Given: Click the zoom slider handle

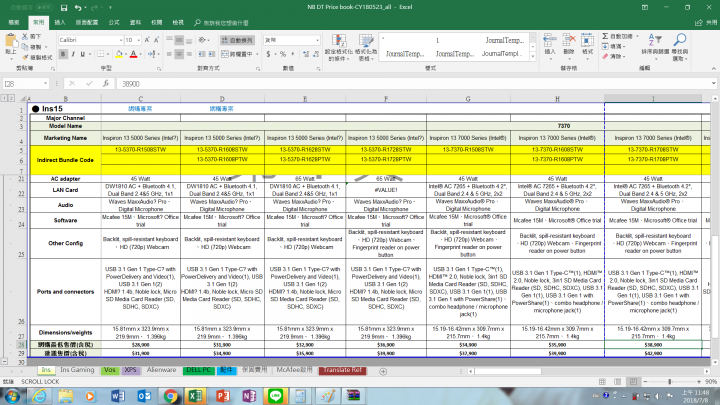Looking at the screenshot, I should 669,382.
